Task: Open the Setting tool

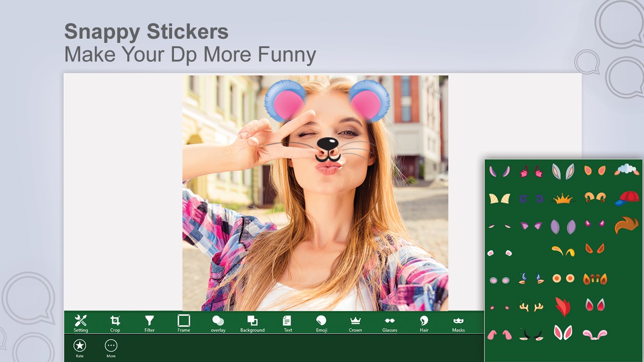Action: (x=81, y=323)
